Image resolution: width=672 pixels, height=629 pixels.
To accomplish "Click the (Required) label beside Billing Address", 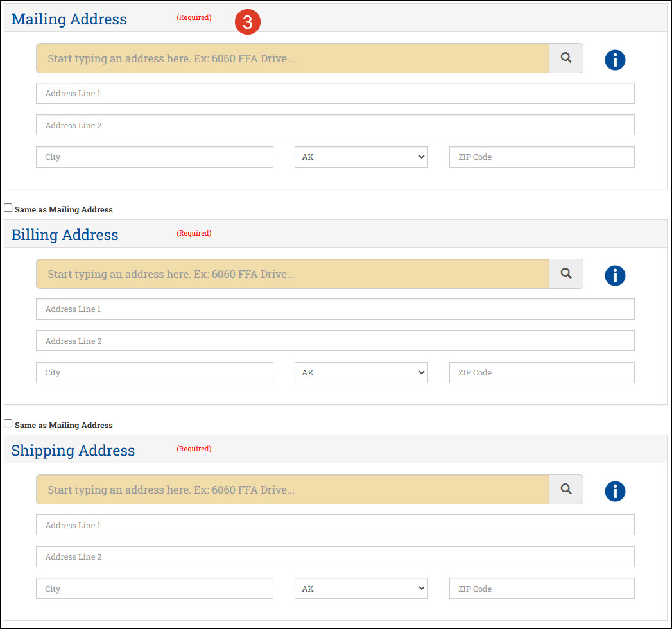I will pos(194,233).
